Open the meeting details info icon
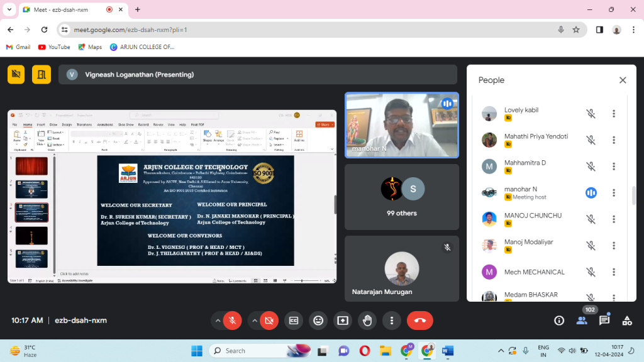The image size is (644, 362). (x=559, y=321)
